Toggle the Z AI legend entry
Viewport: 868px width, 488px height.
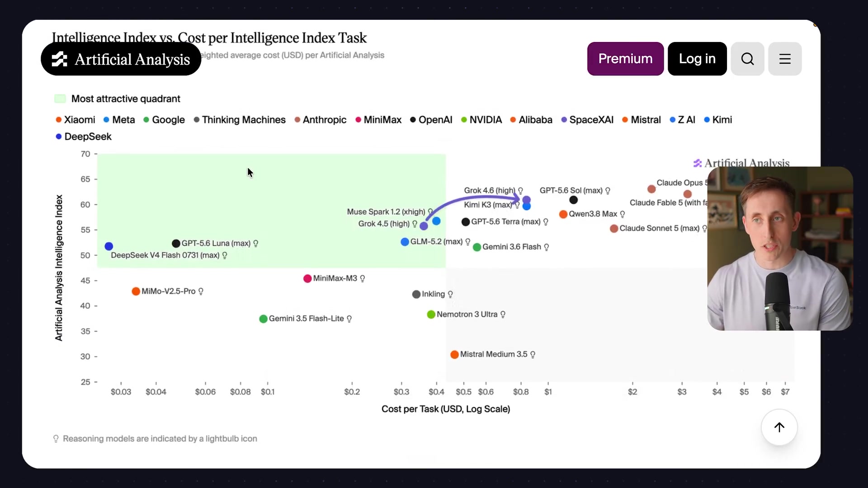tap(682, 120)
